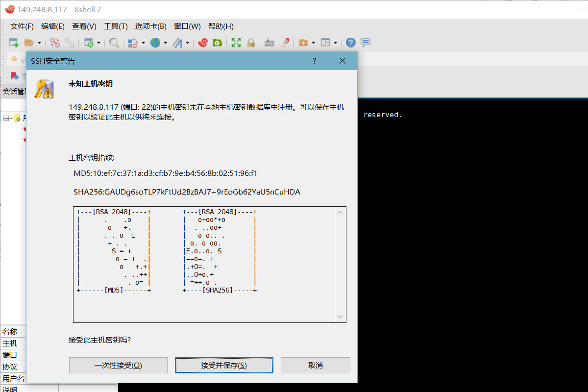
Task: Open the 文件(F) menu
Action: point(22,26)
